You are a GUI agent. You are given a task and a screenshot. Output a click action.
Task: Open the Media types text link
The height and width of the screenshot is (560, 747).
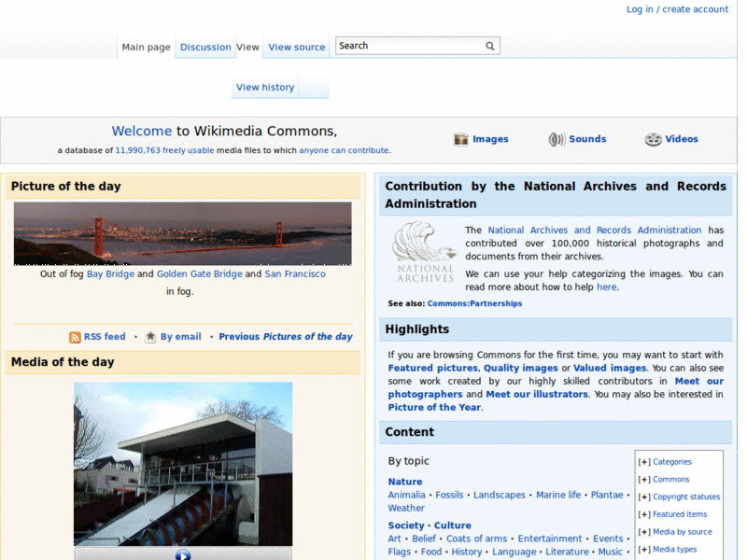[674, 550]
